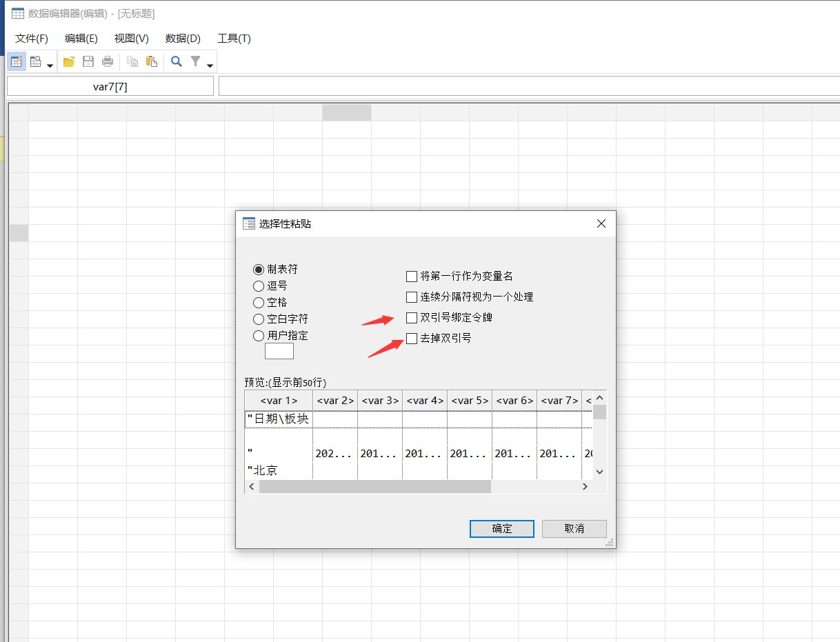Enable the 将第一行作为变量名 checkbox
The width and height of the screenshot is (840, 642).
[411, 276]
